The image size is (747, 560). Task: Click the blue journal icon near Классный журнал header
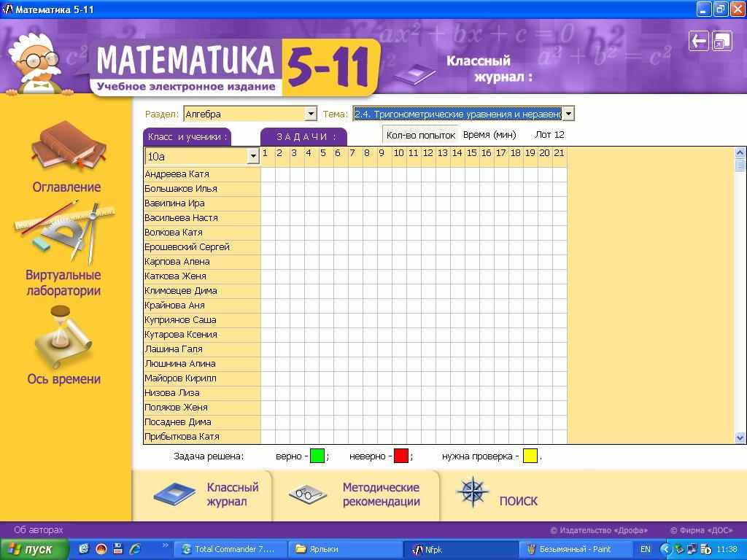414,75
